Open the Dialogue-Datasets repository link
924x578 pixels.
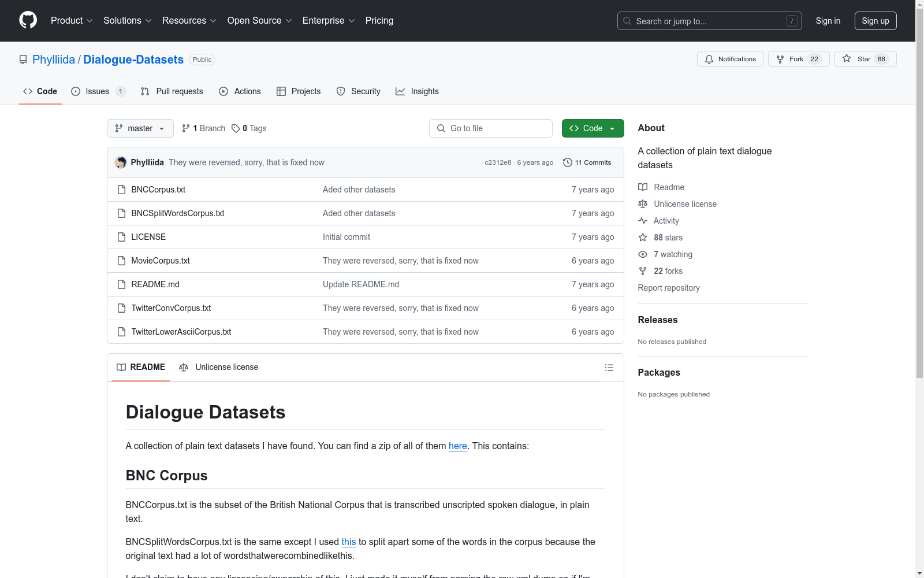133,60
